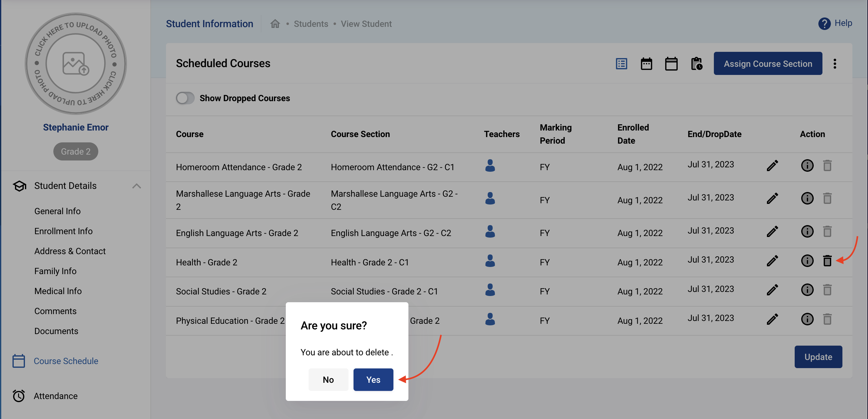Click the teacher icon for Social Studies row

click(490, 290)
